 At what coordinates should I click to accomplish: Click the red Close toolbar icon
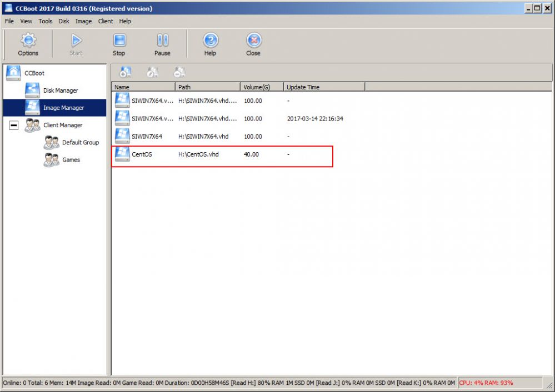(x=253, y=44)
